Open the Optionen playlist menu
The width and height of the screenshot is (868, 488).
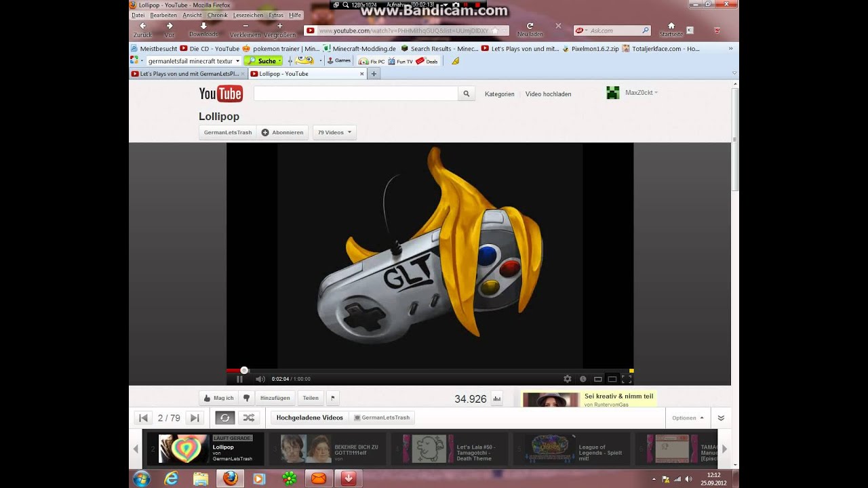688,418
